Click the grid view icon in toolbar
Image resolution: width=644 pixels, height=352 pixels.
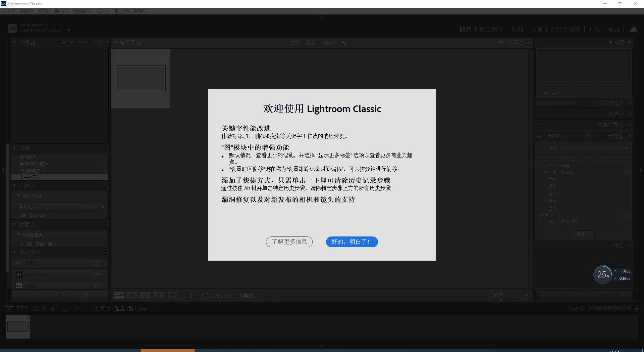(119, 296)
